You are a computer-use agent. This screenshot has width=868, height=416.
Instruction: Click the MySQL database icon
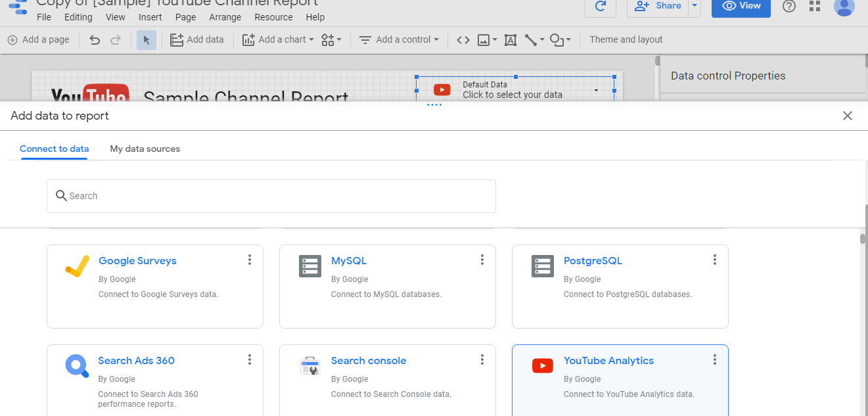coord(310,266)
